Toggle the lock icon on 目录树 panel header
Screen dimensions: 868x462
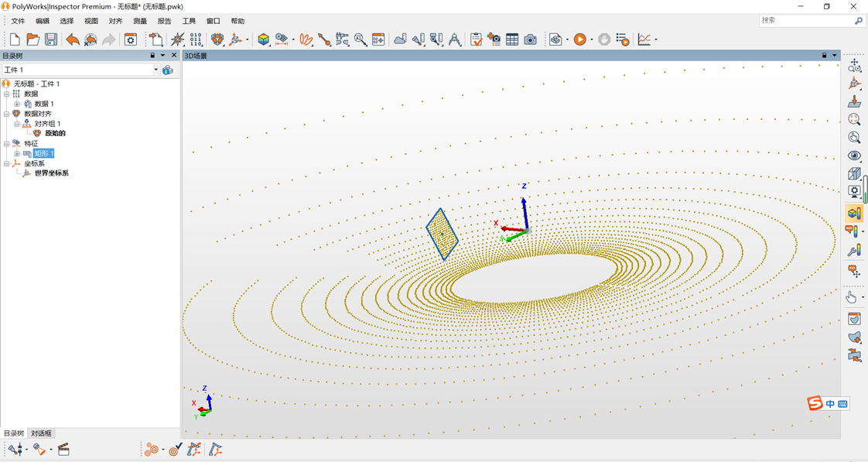click(x=152, y=56)
